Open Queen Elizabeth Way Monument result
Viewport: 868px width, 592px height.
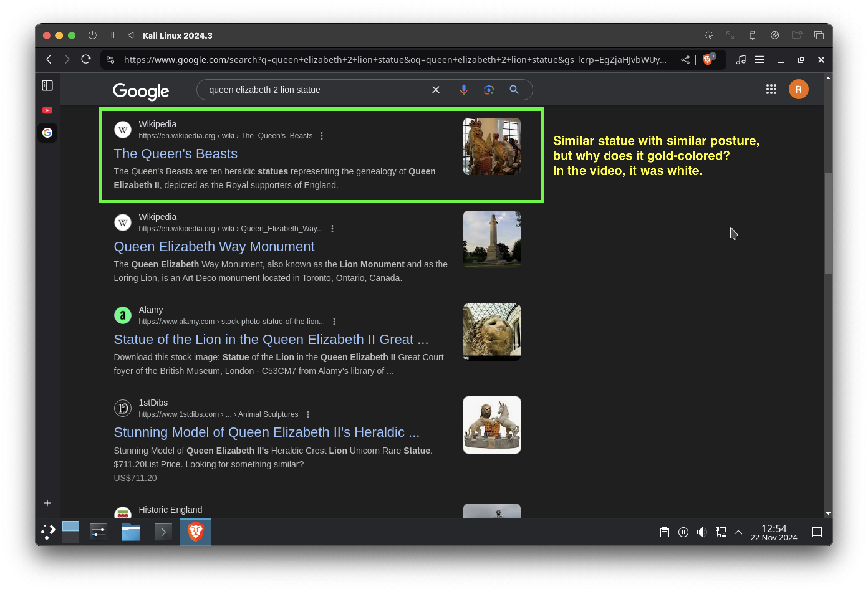pyautogui.click(x=214, y=247)
